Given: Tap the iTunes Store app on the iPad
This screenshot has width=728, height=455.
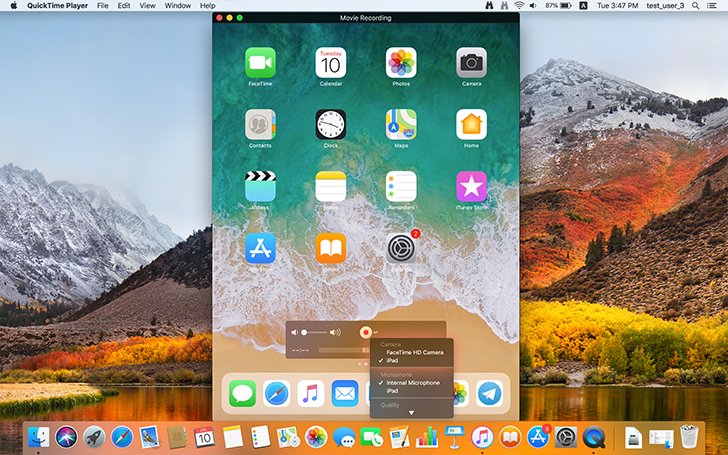Looking at the screenshot, I should tap(471, 187).
